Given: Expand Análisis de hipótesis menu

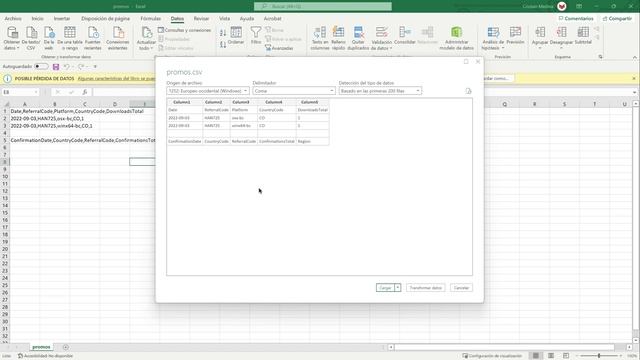Looking at the screenshot, I should 503,48.
